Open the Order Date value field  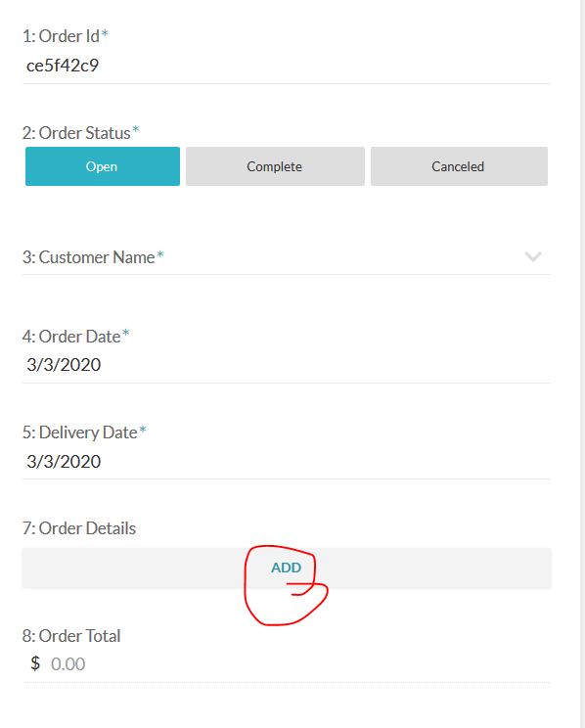287,365
